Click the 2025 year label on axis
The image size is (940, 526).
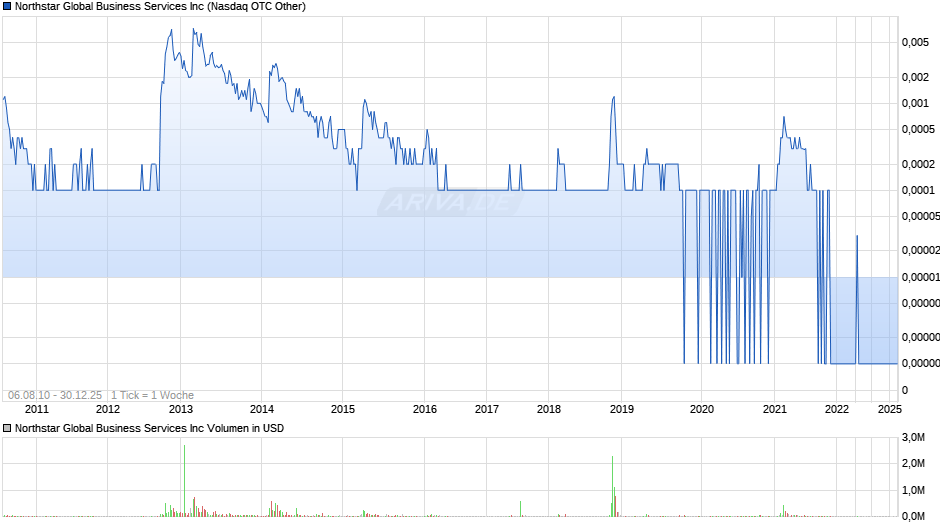click(x=890, y=409)
